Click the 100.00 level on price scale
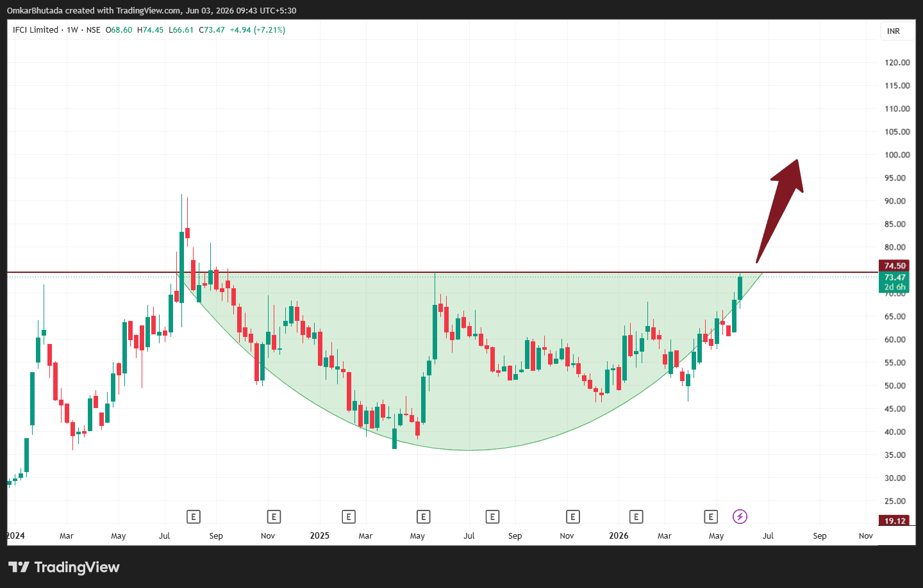This screenshot has width=923, height=588. click(x=897, y=154)
